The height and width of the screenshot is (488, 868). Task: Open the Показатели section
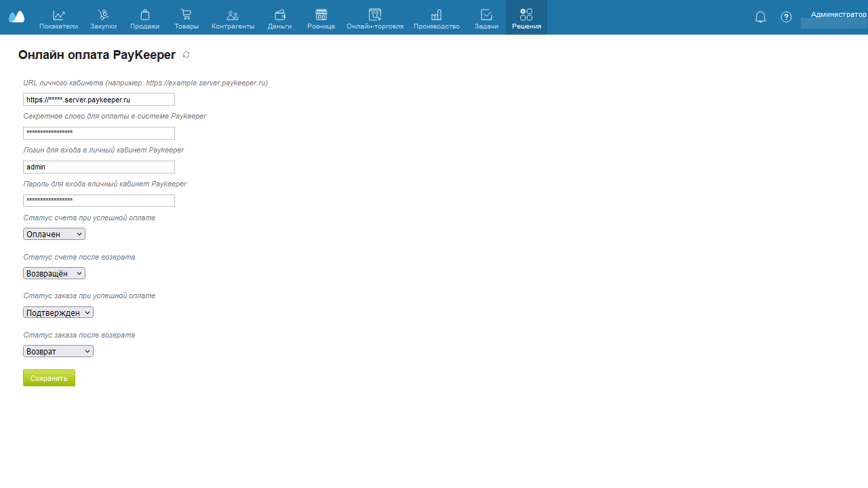point(59,18)
